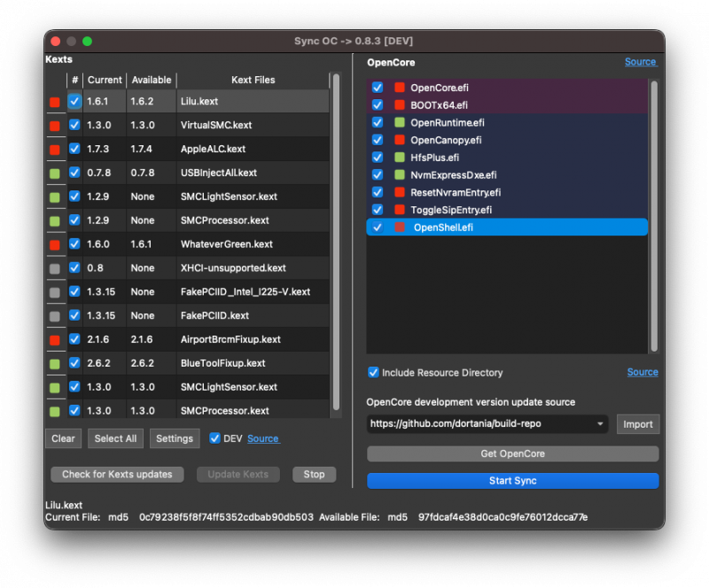Click red status square next to OpenCore.efi
This screenshot has width=709, height=588.
point(399,88)
